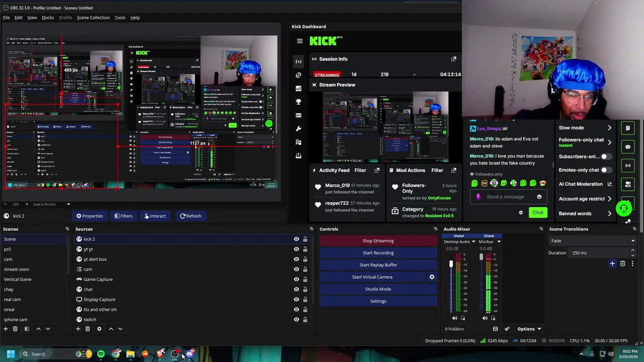
Task: Open advanced audio properties gears icon
Action: click(x=507, y=329)
